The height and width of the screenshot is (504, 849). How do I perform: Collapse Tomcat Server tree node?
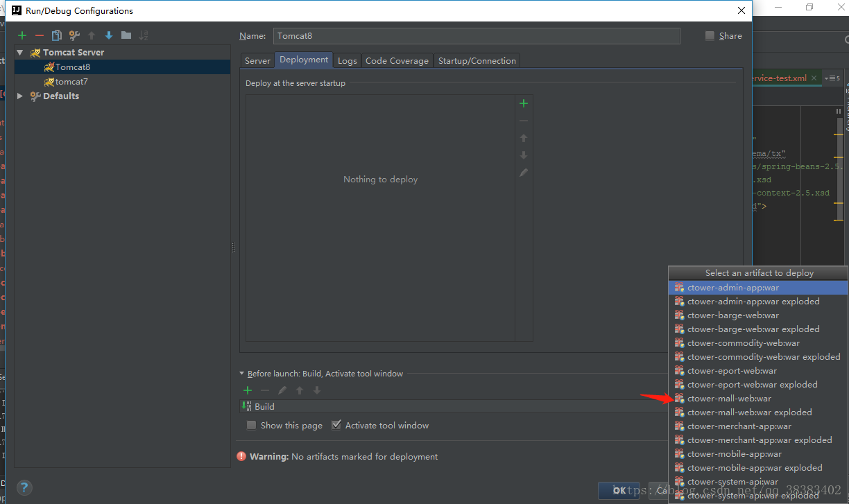[x=20, y=52]
